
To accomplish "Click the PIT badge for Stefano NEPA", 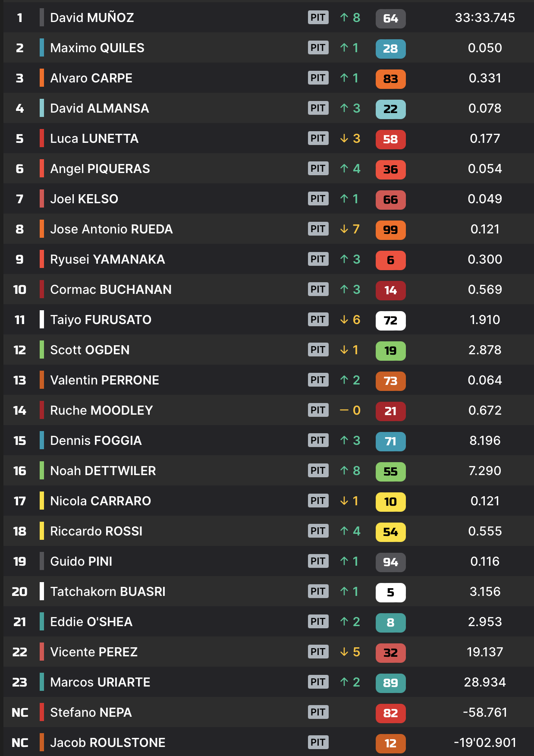I will tap(318, 712).
